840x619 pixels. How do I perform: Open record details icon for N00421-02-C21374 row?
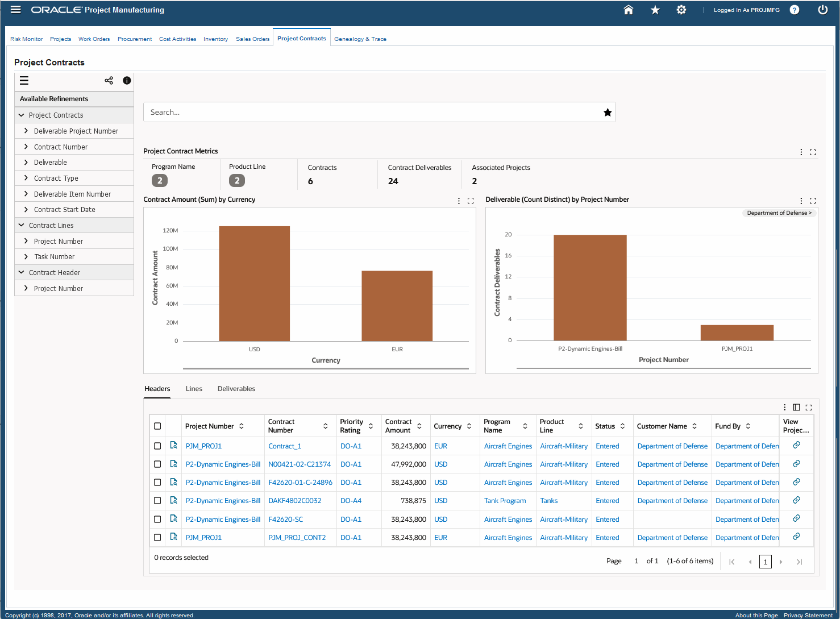[x=173, y=464]
